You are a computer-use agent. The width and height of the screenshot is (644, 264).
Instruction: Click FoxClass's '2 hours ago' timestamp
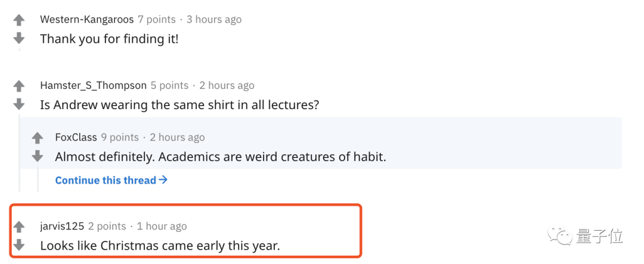177,137
